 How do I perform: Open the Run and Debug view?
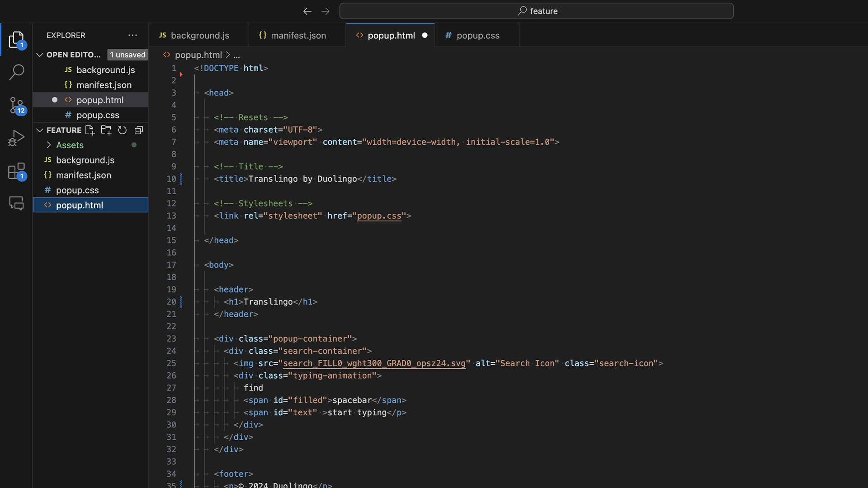17,138
